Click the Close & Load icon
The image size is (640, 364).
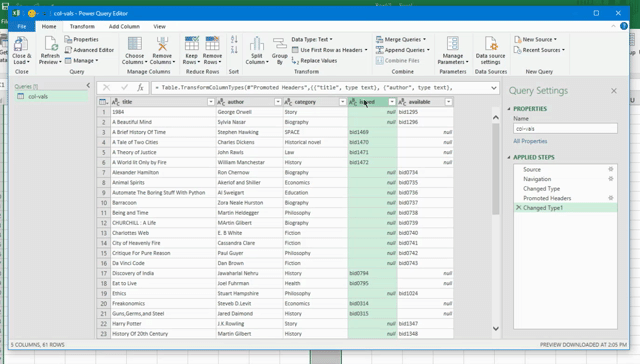point(21,50)
